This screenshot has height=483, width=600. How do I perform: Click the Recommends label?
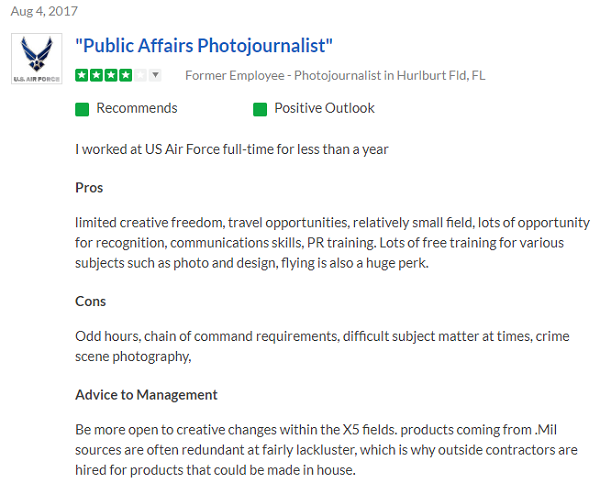coord(137,108)
